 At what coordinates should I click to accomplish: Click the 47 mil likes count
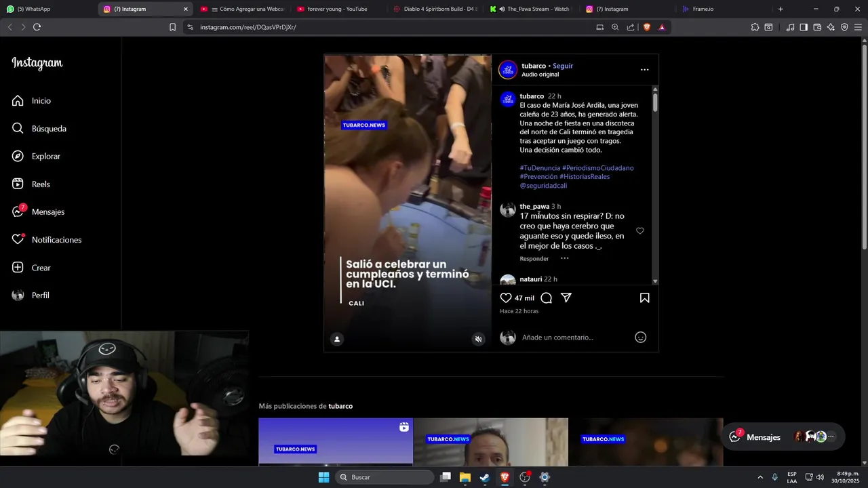click(x=524, y=298)
